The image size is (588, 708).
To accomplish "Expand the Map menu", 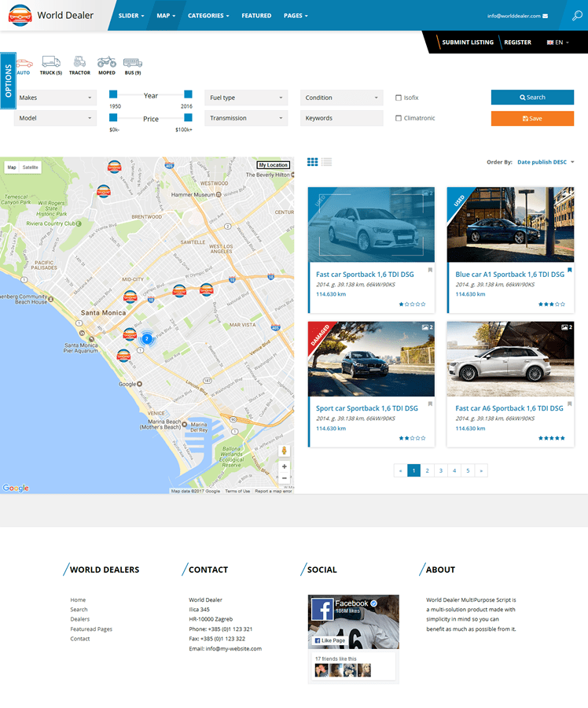I will click(166, 16).
